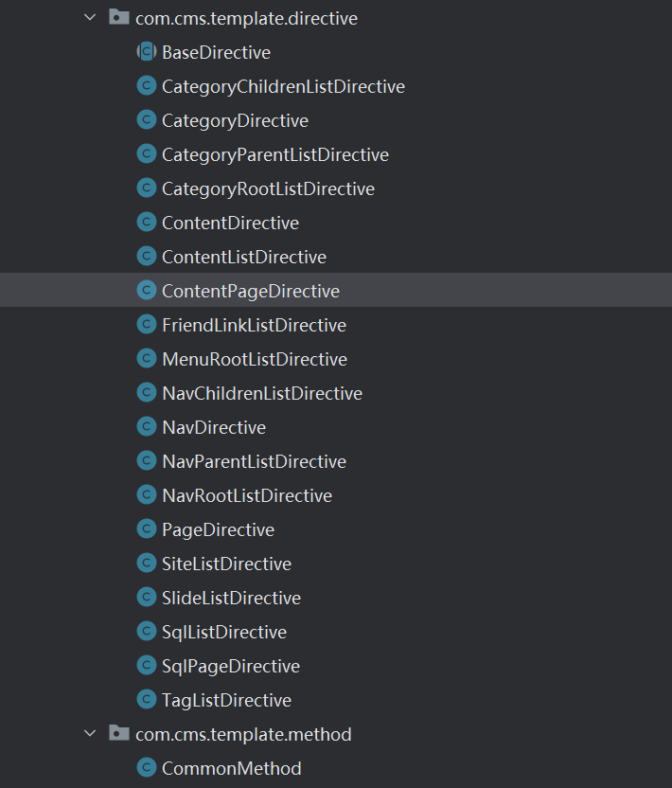Open the SqlPageDirective class

click(231, 667)
